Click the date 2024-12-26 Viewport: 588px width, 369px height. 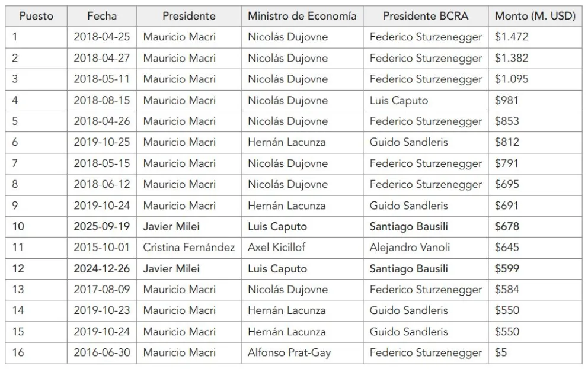click(x=102, y=269)
